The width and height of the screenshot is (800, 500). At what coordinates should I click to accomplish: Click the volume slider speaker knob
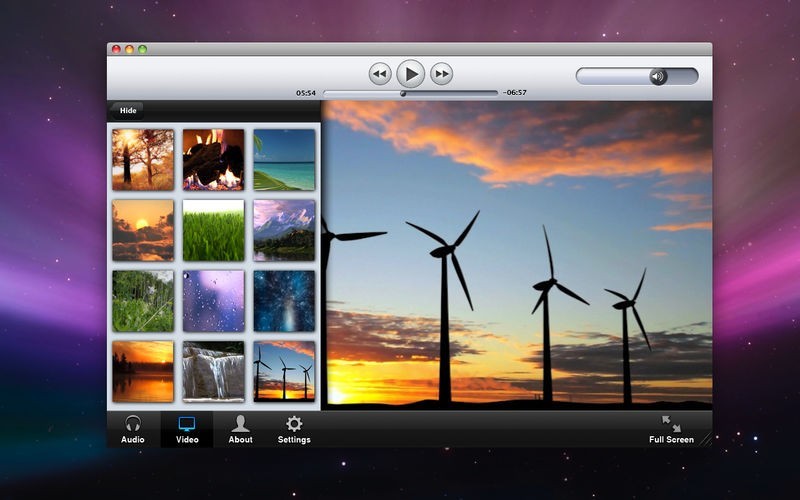coord(658,77)
